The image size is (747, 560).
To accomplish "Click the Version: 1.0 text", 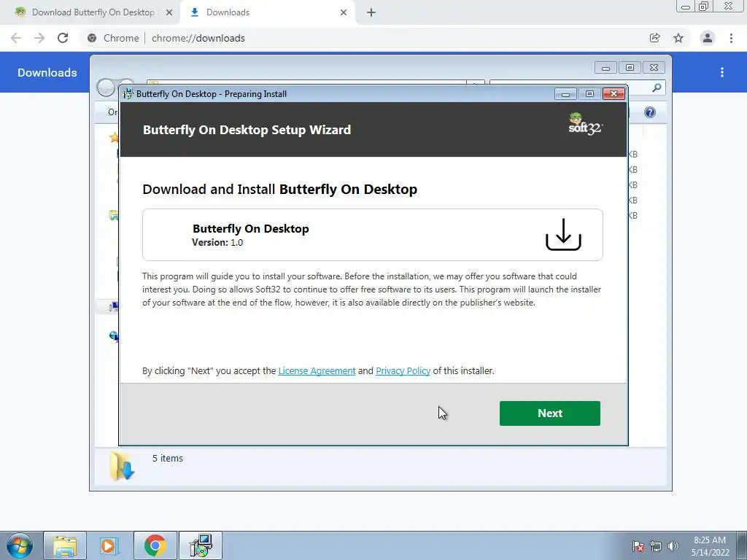I will coord(217,242).
